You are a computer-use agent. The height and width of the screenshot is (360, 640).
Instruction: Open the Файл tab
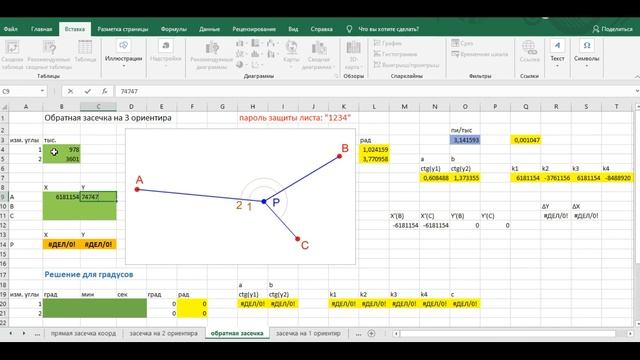(11, 29)
